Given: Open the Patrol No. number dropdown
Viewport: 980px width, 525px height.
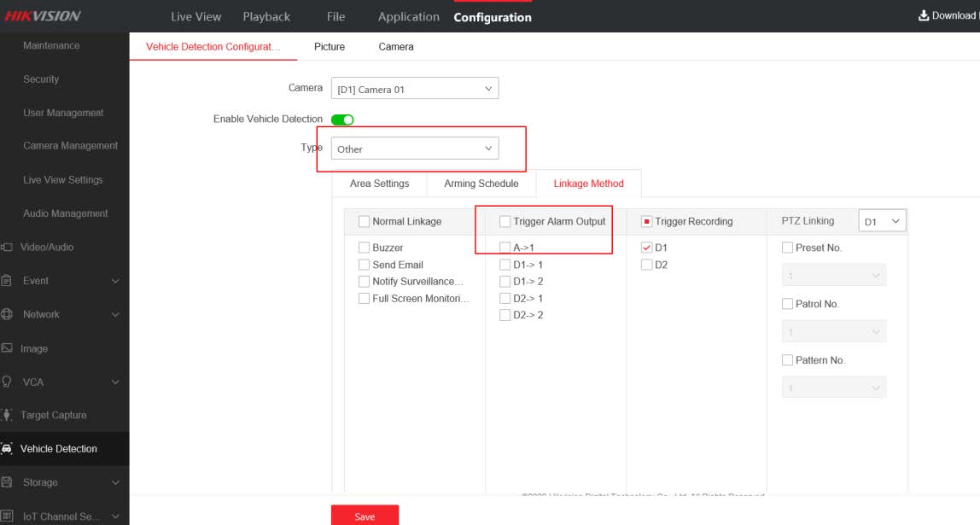Looking at the screenshot, I should [x=834, y=331].
